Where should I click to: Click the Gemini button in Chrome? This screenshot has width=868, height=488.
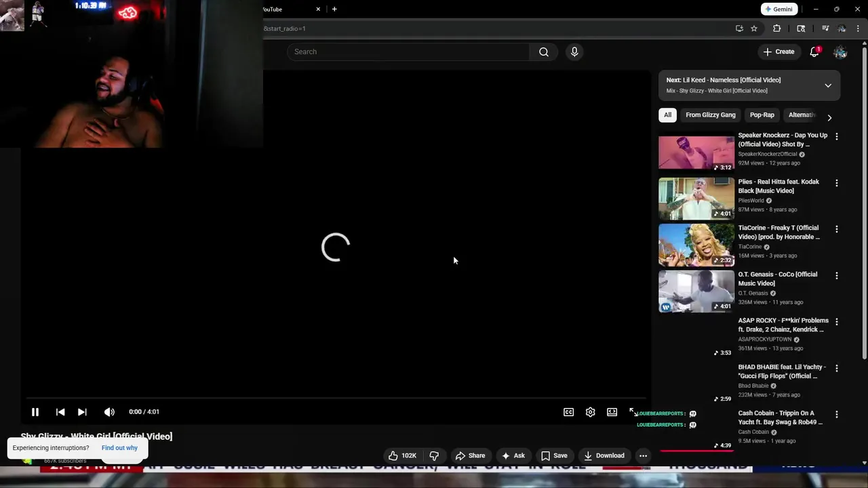(x=778, y=9)
